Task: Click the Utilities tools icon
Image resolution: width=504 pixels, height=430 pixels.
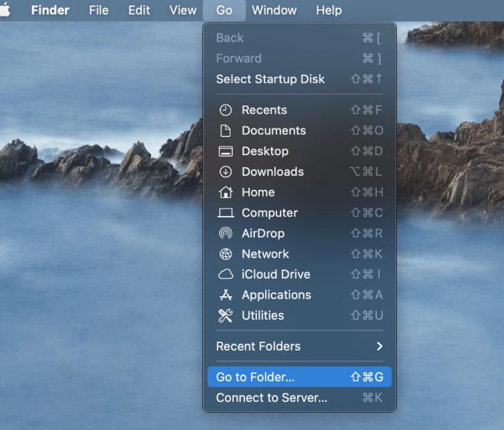Action: (x=226, y=316)
